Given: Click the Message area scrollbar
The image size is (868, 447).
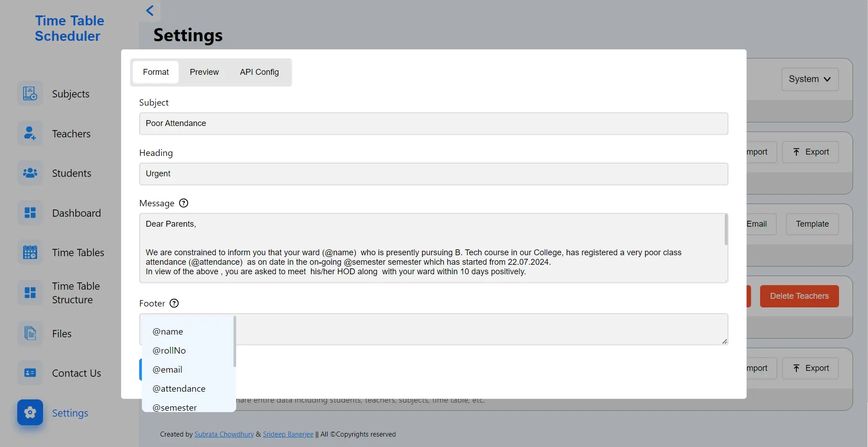Looking at the screenshot, I should pos(726,229).
